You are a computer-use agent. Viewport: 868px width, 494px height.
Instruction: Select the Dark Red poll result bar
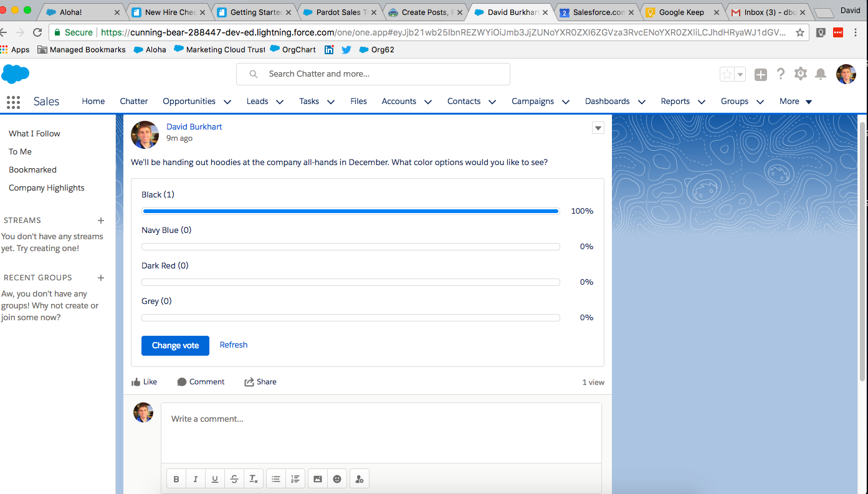coord(350,282)
